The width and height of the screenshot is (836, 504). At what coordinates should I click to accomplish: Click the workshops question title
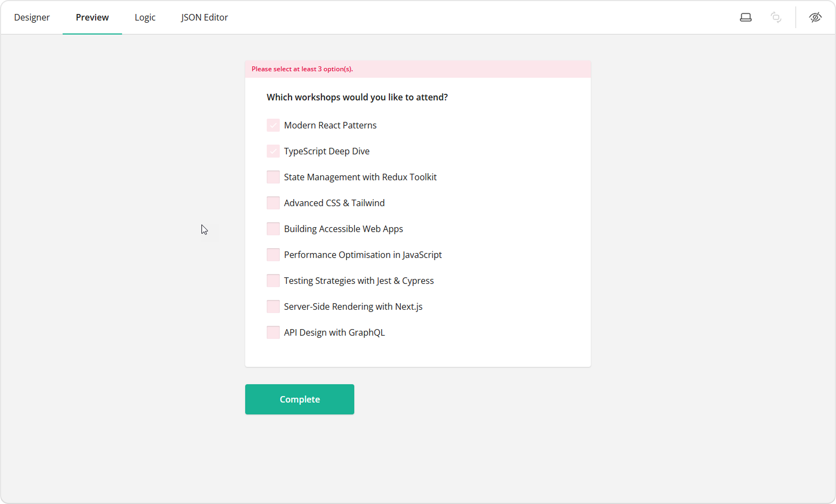coord(357,97)
